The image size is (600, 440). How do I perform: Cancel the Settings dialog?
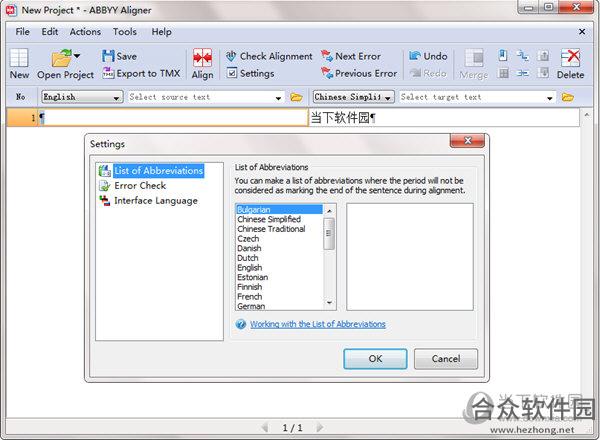446,359
